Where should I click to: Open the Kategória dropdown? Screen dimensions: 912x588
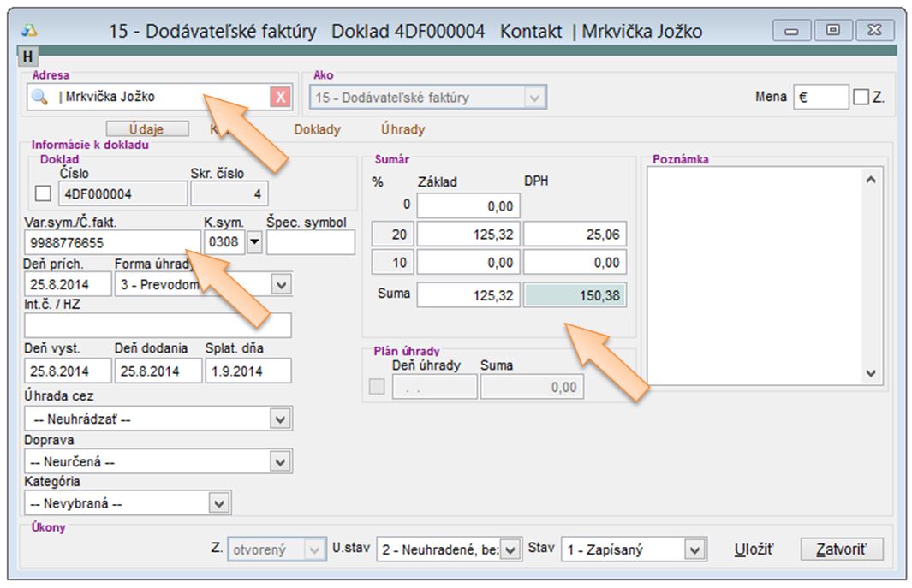tap(219, 503)
